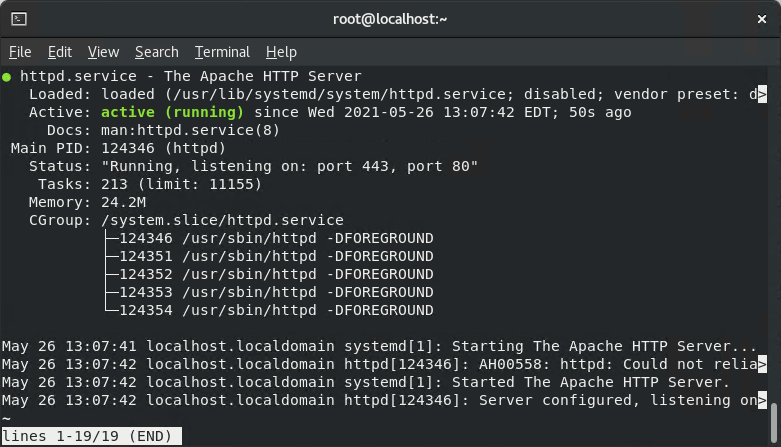Open the Edit menu
The image size is (781, 447).
[x=60, y=52]
